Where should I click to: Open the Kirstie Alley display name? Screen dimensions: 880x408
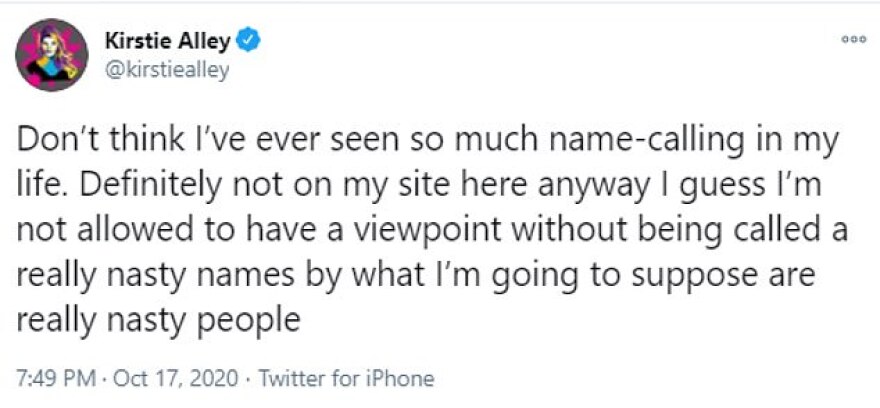169,40
